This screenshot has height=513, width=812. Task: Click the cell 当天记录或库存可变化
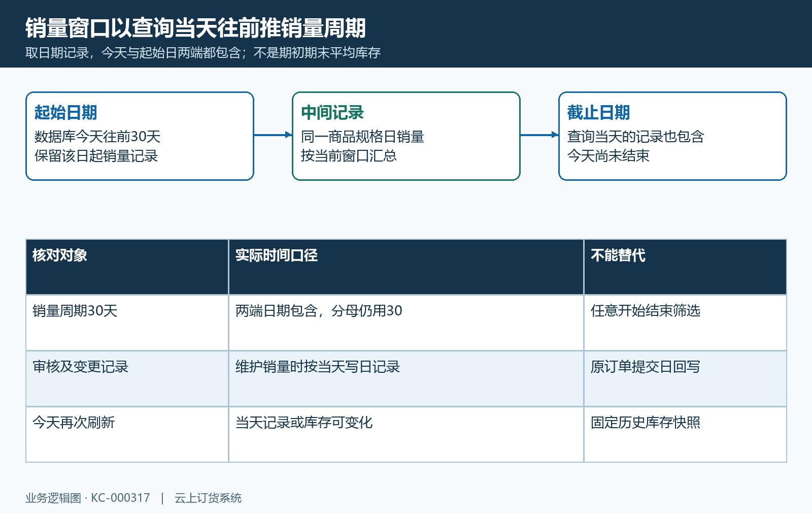click(x=406, y=434)
